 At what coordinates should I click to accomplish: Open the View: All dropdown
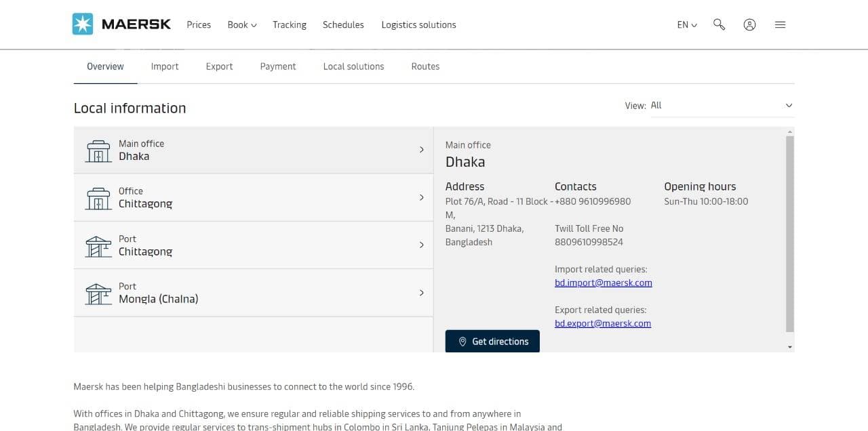point(722,106)
